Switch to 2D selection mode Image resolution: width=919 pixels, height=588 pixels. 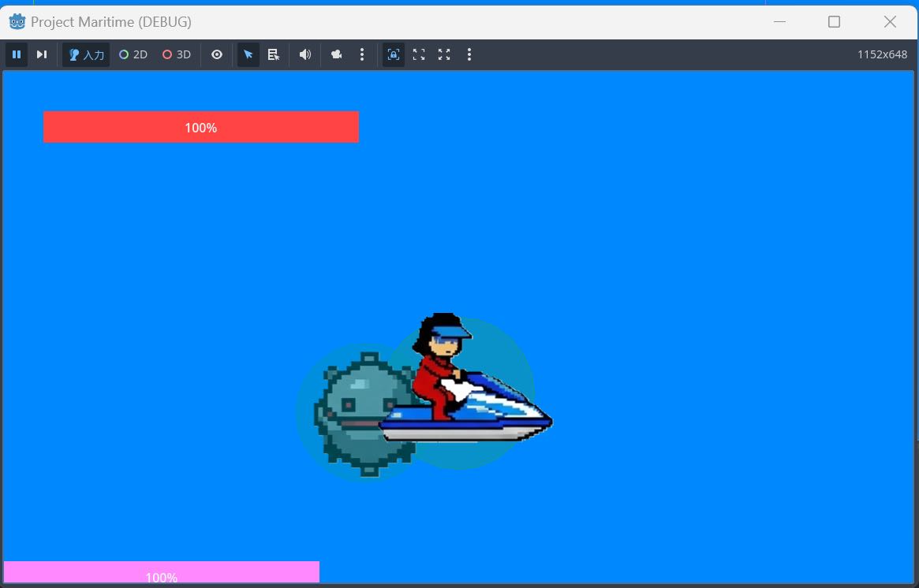click(133, 54)
